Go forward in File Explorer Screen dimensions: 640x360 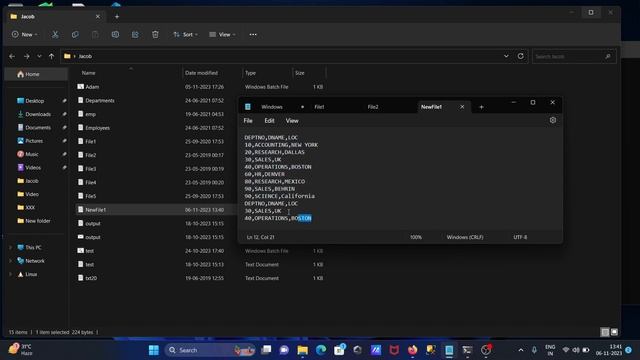(x=27, y=56)
